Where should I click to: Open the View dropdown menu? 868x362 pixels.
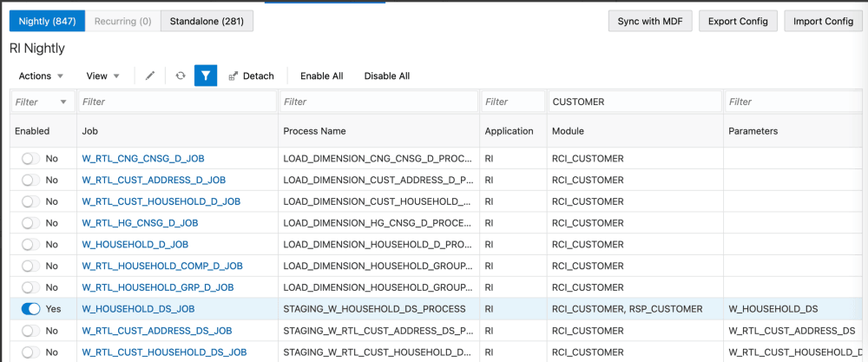click(103, 76)
